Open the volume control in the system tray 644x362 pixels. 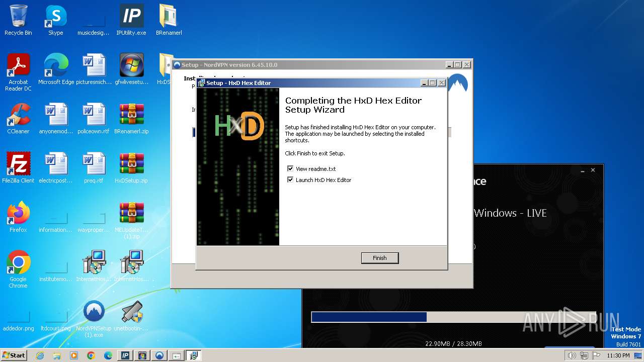(x=572, y=355)
